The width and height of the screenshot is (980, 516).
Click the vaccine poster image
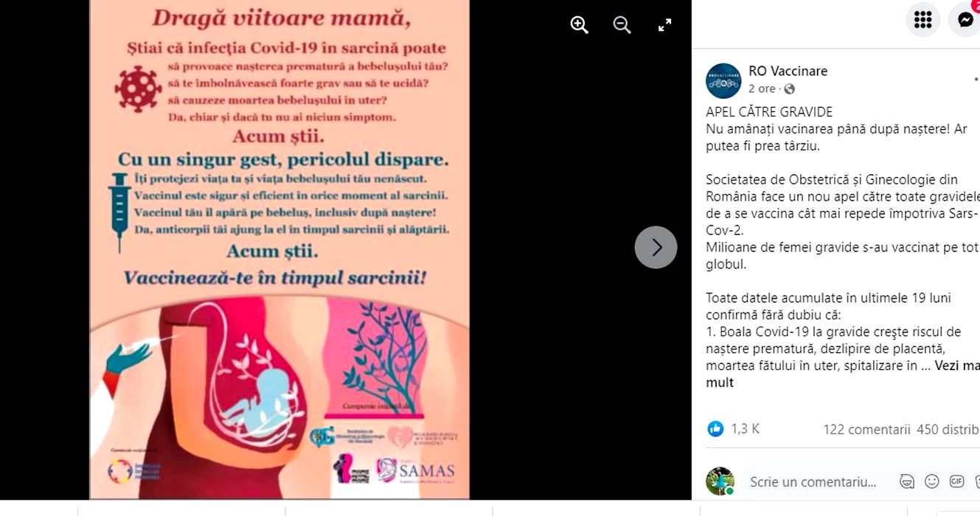coord(279,249)
